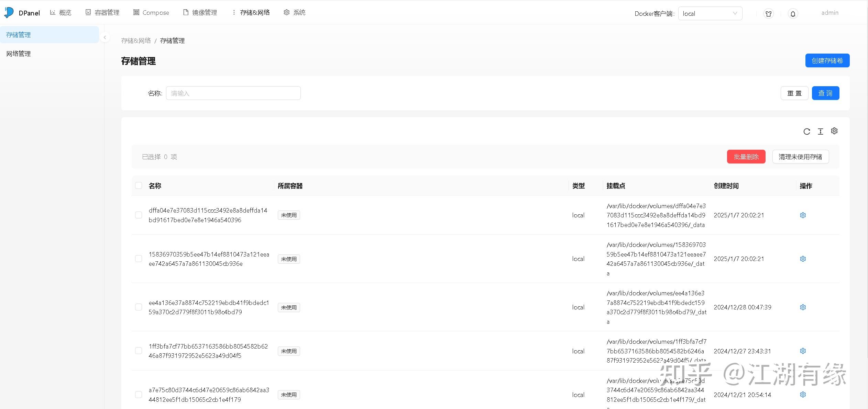The height and width of the screenshot is (409, 868).
Task: Click the 创建存储卷 button
Action: tap(827, 60)
